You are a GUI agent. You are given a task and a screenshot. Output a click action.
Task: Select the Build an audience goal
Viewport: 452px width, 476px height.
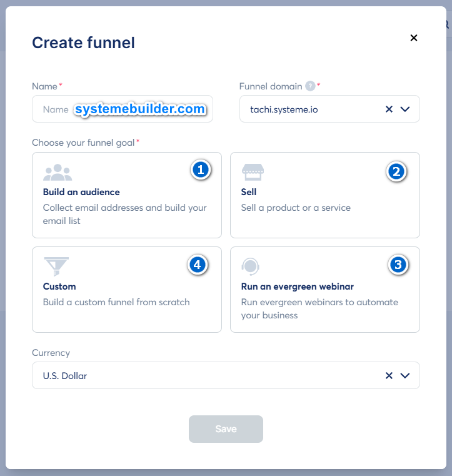click(x=127, y=195)
